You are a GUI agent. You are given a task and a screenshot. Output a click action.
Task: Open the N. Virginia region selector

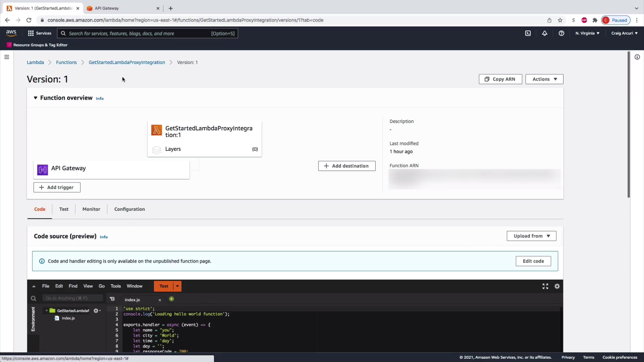pos(587,33)
